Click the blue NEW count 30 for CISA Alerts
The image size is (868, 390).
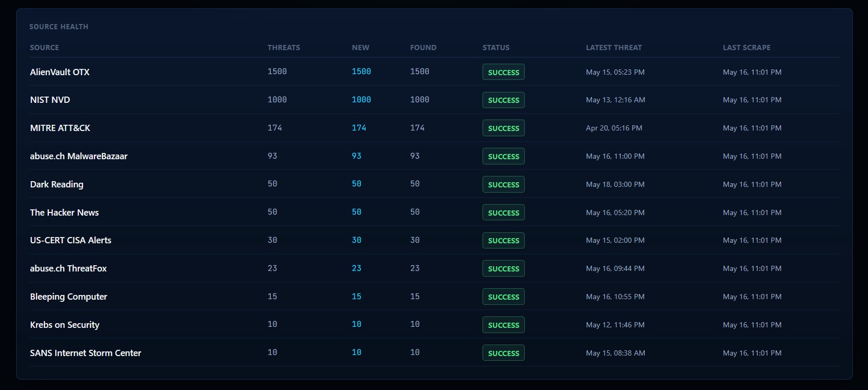click(x=356, y=240)
